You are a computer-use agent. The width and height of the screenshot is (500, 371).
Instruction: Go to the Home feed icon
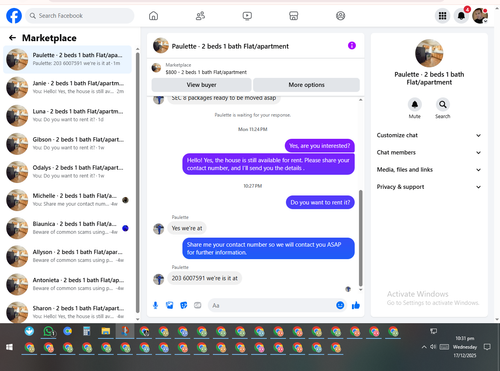coord(153,16)
